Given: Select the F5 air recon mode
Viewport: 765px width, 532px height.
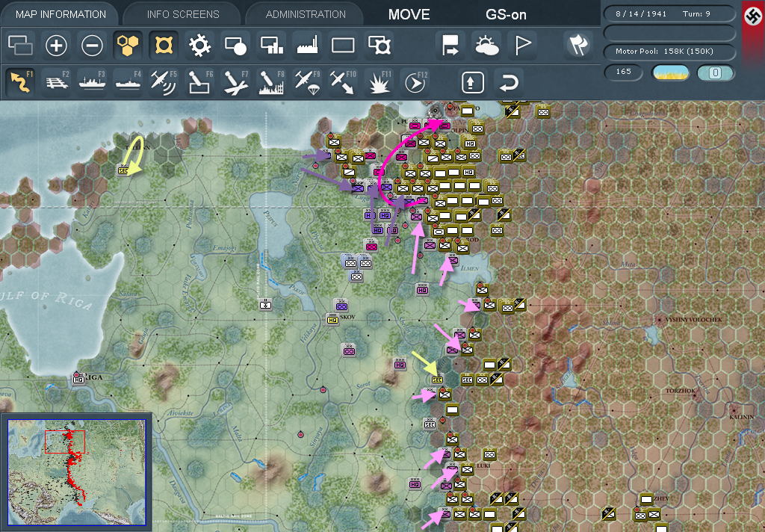Looking at the screenshot, I should point(164,82).
